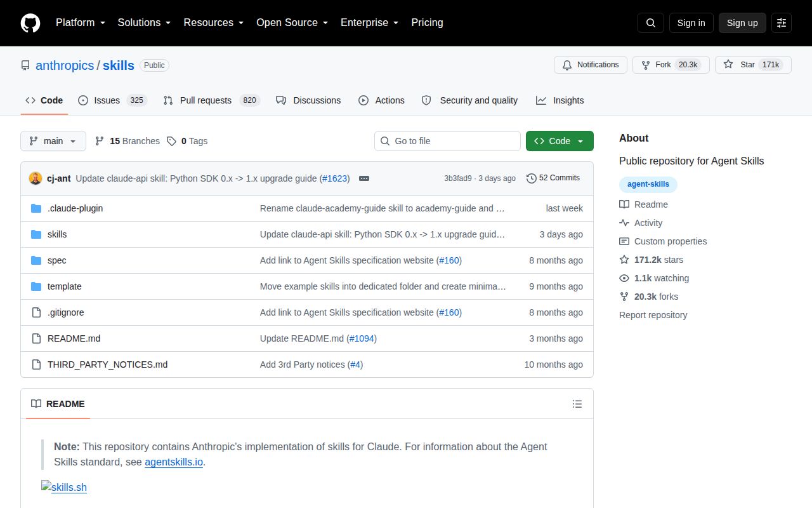Viewport: 812px width, 508px height.
Task: Open the skills repository name link
Action: coord(119,65)
